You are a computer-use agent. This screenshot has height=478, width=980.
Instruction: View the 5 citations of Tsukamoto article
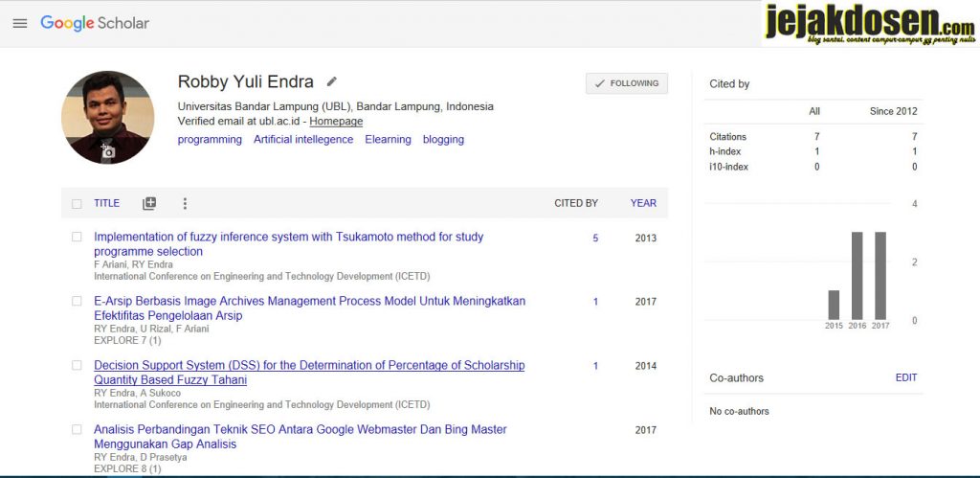pyautogui.click(x=595, y=239)
